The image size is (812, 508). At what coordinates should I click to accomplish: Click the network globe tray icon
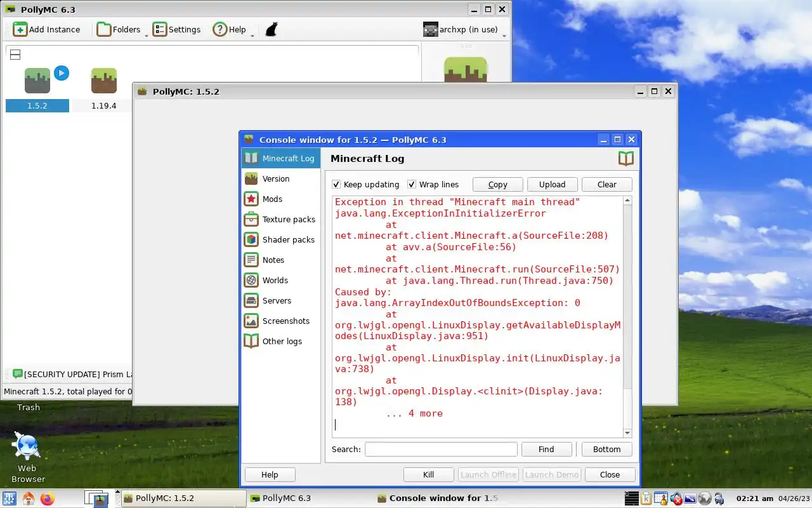704,498
